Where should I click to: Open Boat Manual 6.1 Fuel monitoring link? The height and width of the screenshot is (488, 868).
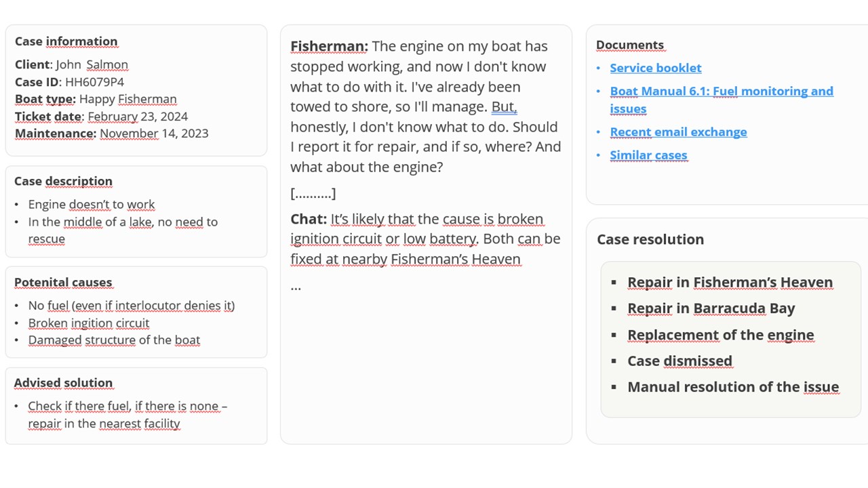[722, 100]
